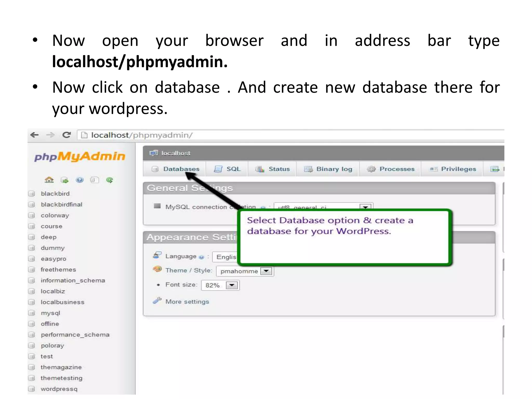Click the database icon beside offline
This screenshot has width=532, height=399.
32,324
